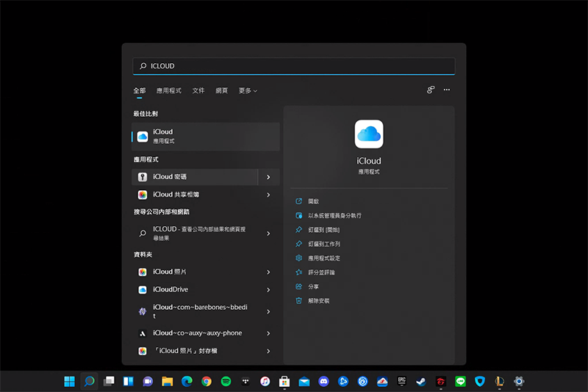This screenshot has height=392, width=588.
Task: Open Spotify from the taskbar
Action: pyautogui.click(x=226, y=382)
